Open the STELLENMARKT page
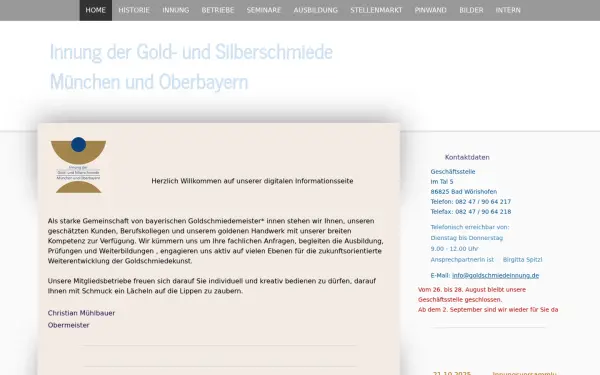Image resolution: width=600 pixels, height=375 pixels. [376, 10]
